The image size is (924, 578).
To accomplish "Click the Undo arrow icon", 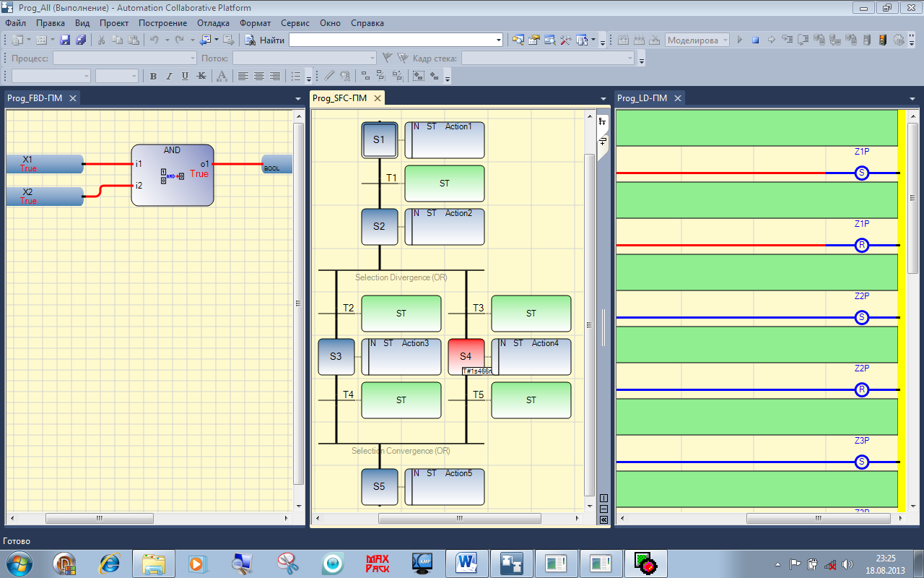I will tap(154, 40).
